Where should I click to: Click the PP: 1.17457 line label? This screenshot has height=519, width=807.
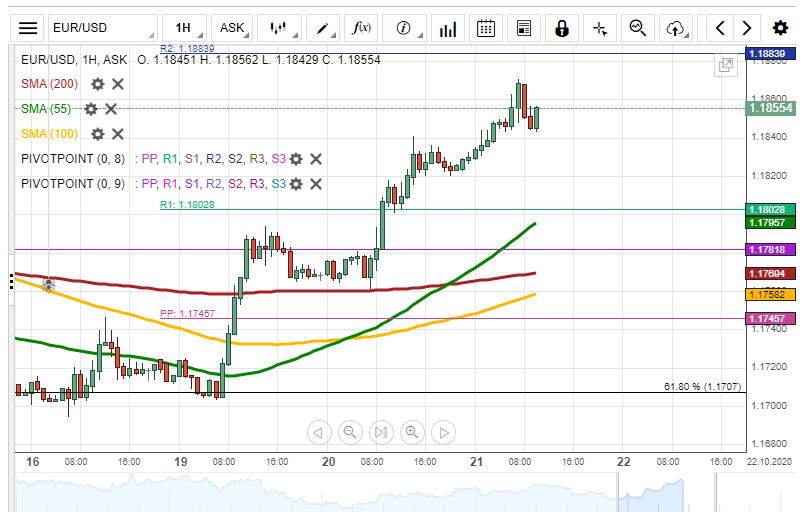coord(187,314)
